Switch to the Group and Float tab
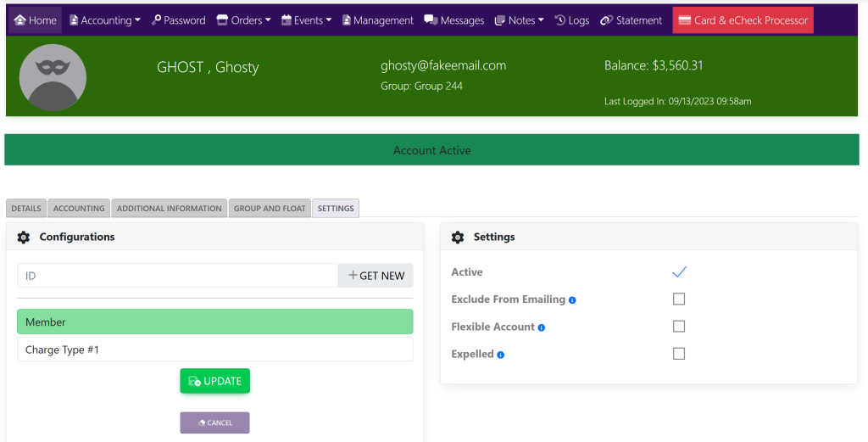This screenshot has height=442, width=868. coord(270,209)
